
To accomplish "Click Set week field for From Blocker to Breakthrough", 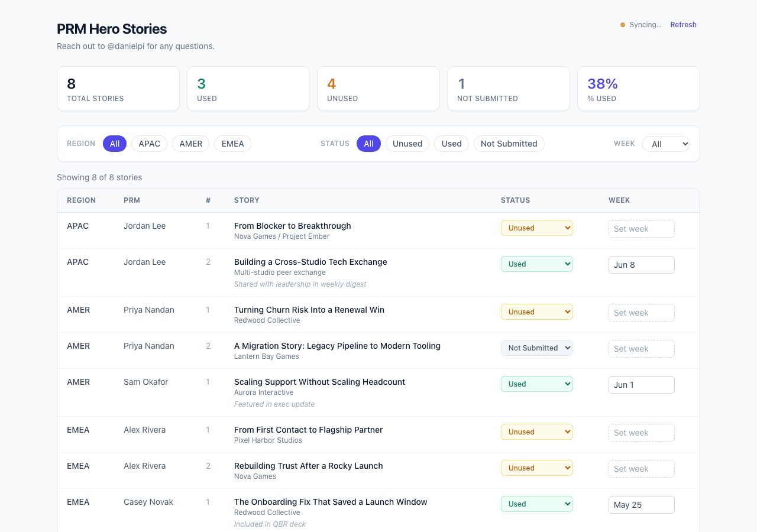I will (642, 229).
